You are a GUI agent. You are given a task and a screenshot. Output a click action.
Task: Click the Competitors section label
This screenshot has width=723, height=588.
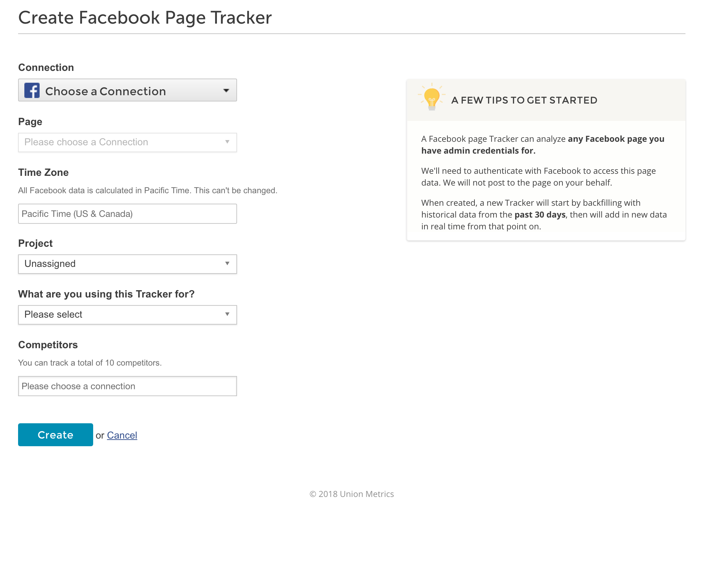click(x=48, y=345)
